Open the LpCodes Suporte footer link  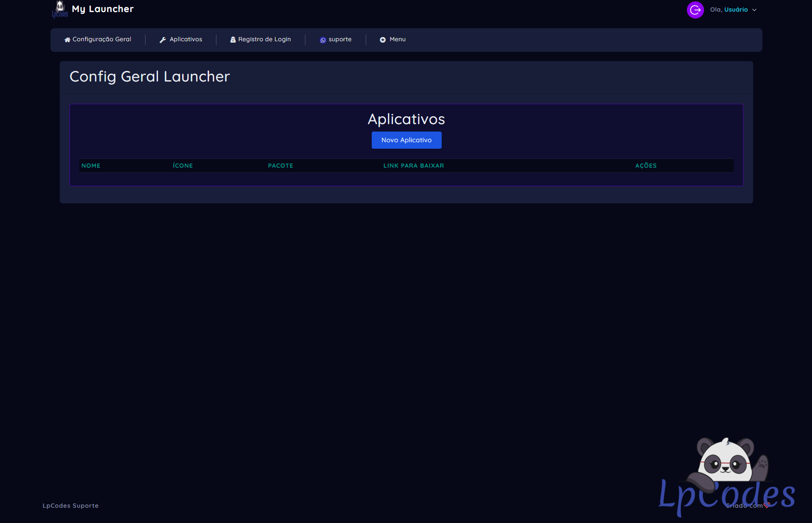coord(70,506)
